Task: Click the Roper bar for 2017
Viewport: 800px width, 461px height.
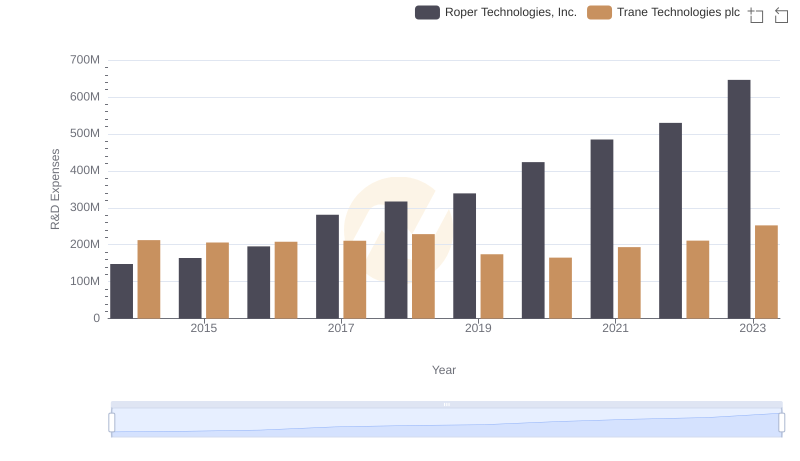Action: point(327,267)
